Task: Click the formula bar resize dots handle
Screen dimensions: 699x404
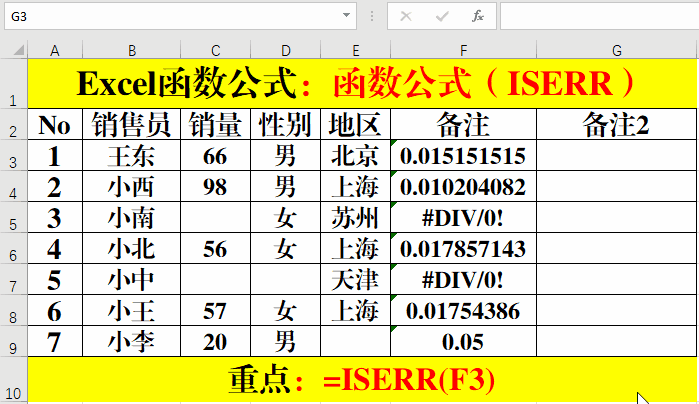Action: 372,16
